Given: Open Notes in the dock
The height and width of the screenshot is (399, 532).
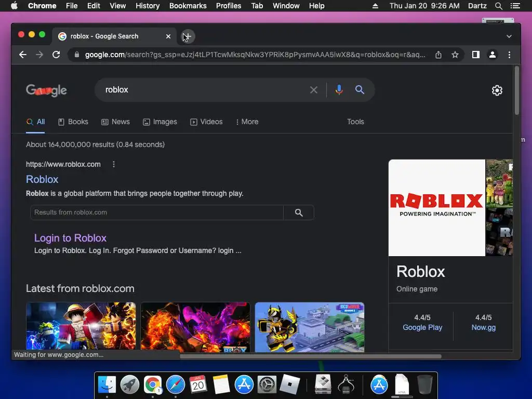Looking at the screenshot, I should (221, 385).
